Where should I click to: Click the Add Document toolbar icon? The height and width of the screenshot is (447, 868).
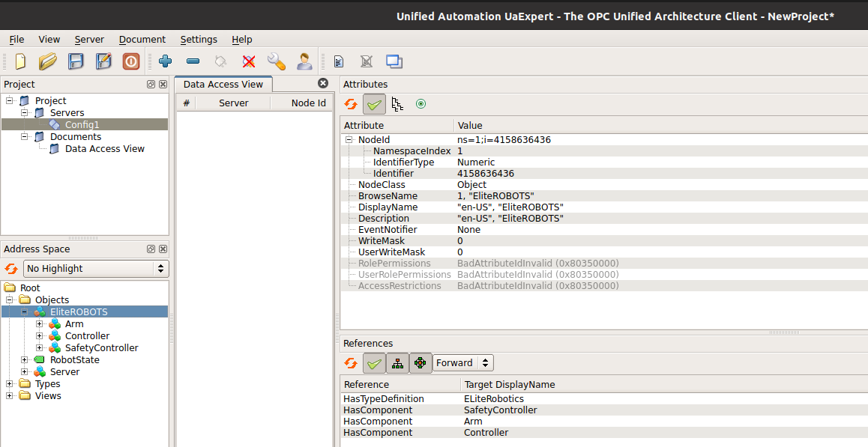coord(338,61)
